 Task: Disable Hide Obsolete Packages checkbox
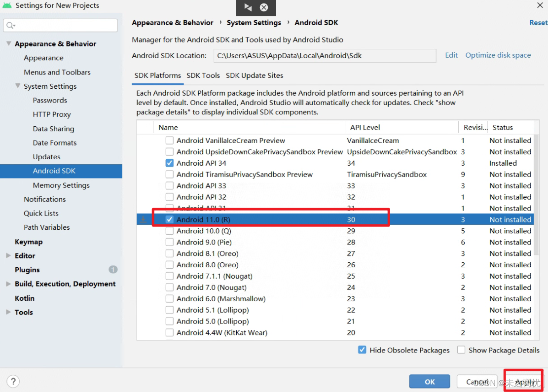(362, 350)
